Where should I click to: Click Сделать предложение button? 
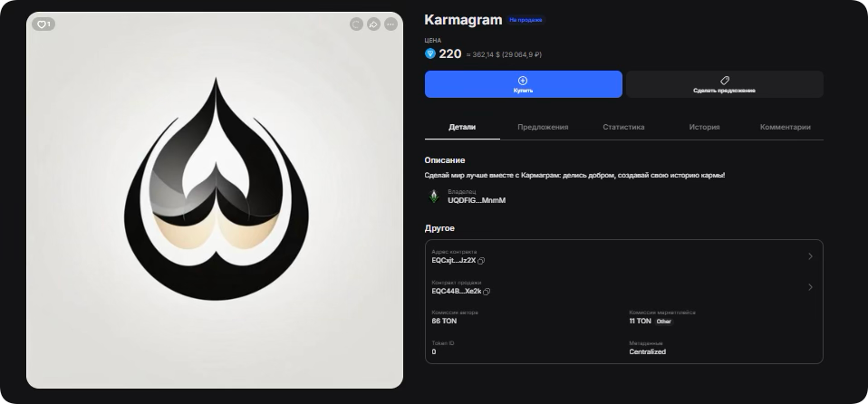[x=724, y=84]
